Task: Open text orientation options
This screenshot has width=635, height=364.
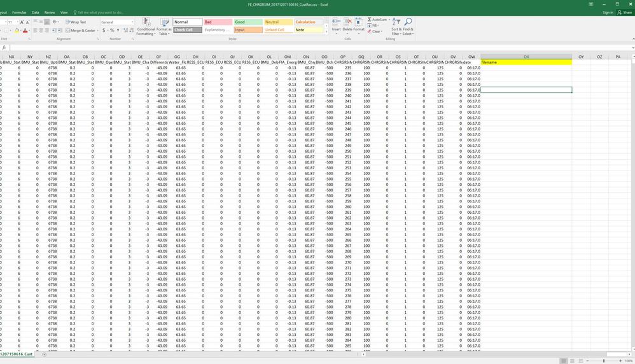Action: pyautogui.click(x=55, y=22)
